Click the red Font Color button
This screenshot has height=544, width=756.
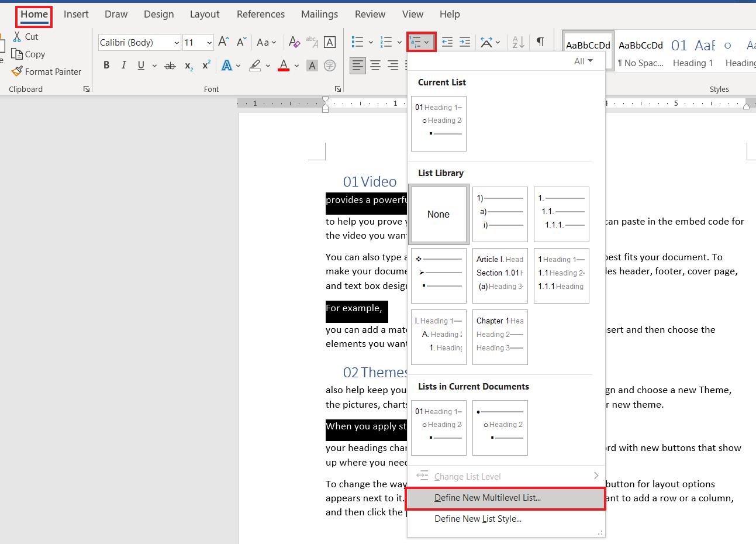(284, 66)
